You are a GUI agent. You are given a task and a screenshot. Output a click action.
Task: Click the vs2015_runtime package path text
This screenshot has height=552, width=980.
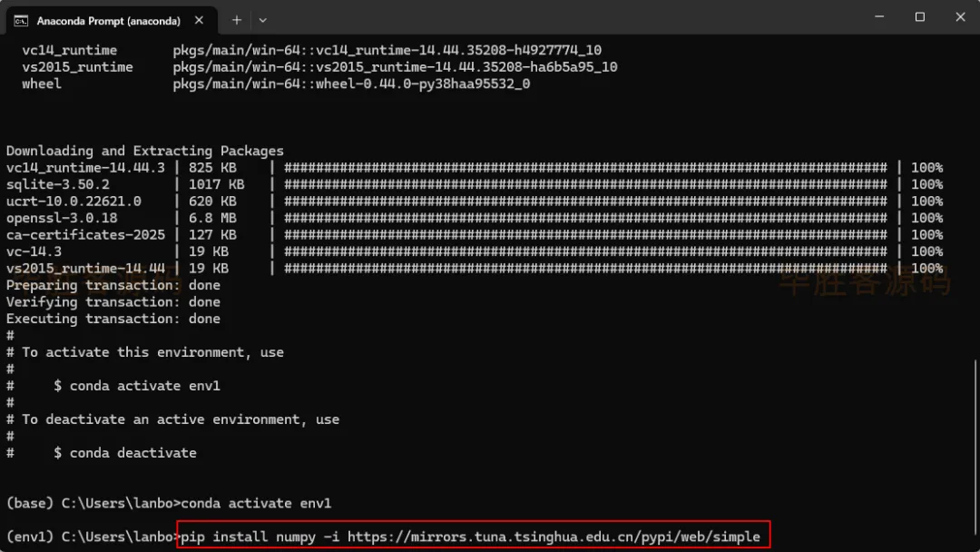(x=395, y=67)
